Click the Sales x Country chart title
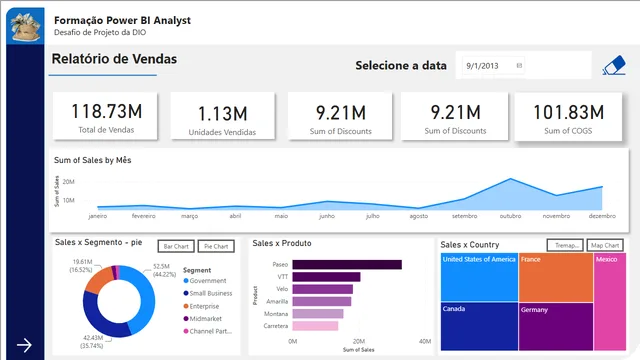This screenshot has height=360, width=640. tap(470, 245)
